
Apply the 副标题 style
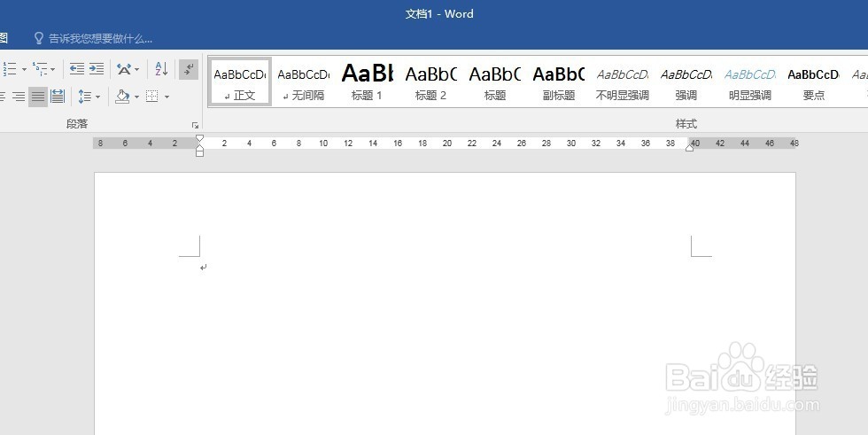coord(559,82)
